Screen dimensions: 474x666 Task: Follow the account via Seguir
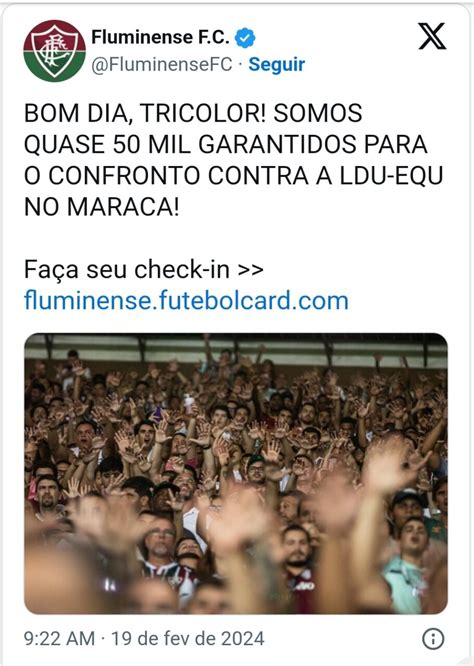[x=276, y=65]
